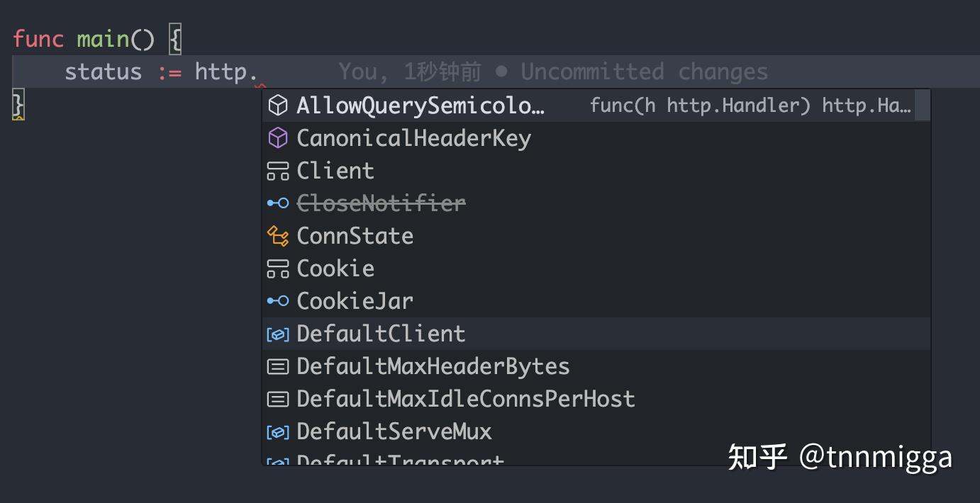Select the deprecated CloseNotifier entry
This screenshot has height=503, width=980.
coord(381,203)
